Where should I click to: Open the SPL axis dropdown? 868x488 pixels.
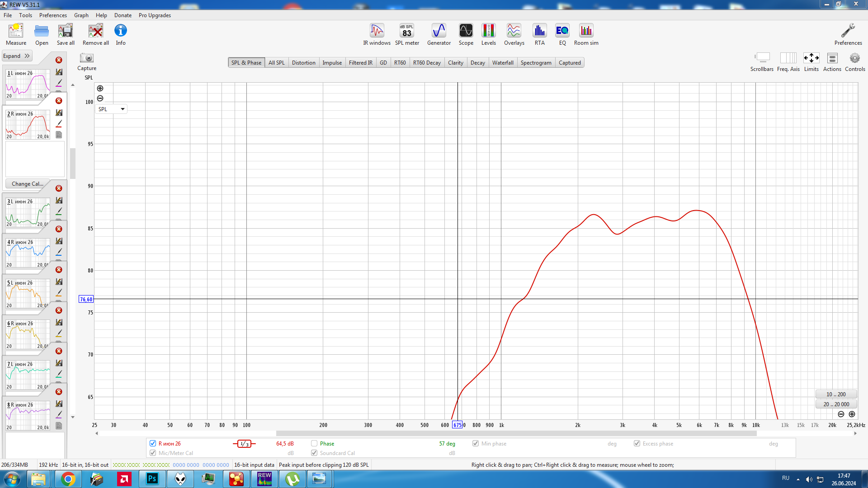pos(111,109)
